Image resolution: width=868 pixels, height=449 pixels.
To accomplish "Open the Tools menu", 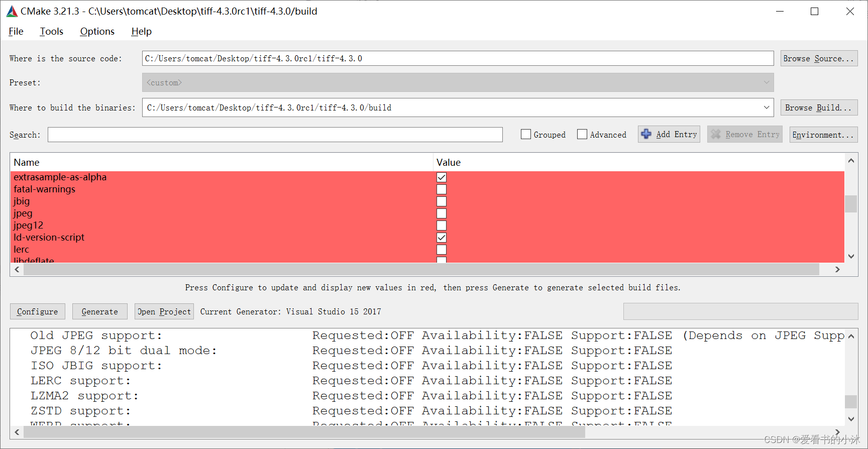I will click(52, 31).
